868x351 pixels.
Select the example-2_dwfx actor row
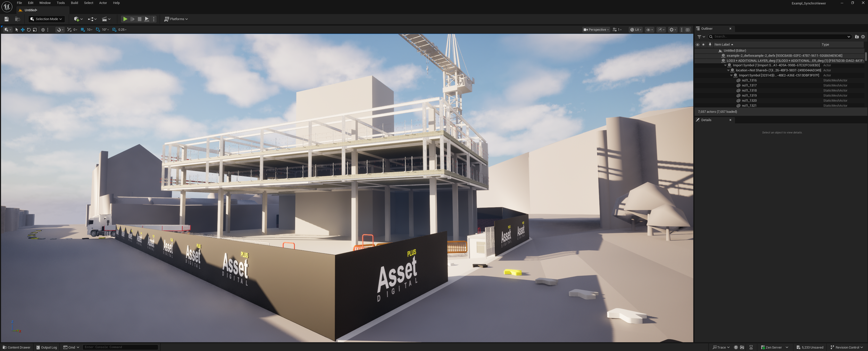779,56
